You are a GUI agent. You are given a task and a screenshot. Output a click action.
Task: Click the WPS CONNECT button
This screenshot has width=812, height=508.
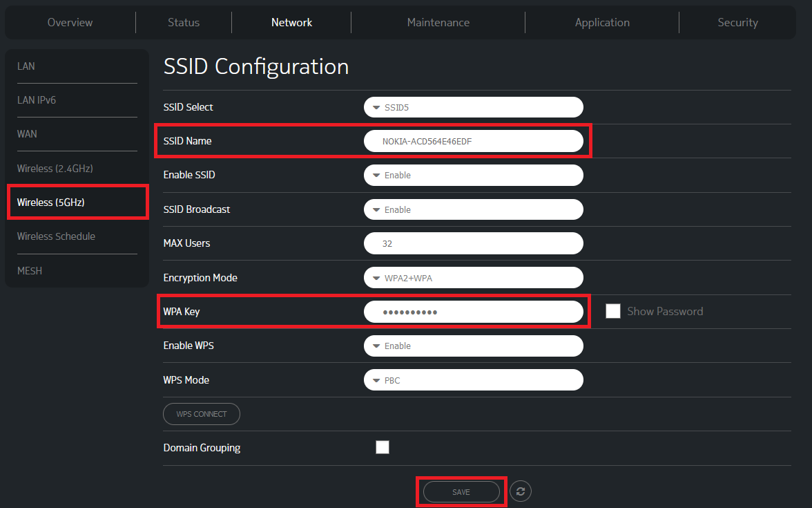pos(201,413)
